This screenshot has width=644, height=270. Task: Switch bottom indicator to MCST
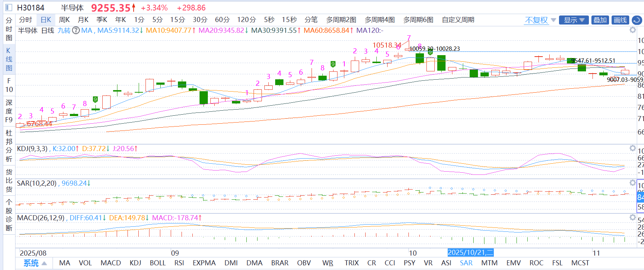pos(580,263)
